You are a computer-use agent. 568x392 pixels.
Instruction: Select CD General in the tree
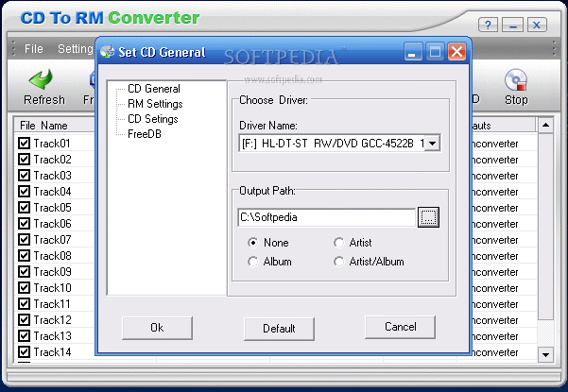[154, 89]
